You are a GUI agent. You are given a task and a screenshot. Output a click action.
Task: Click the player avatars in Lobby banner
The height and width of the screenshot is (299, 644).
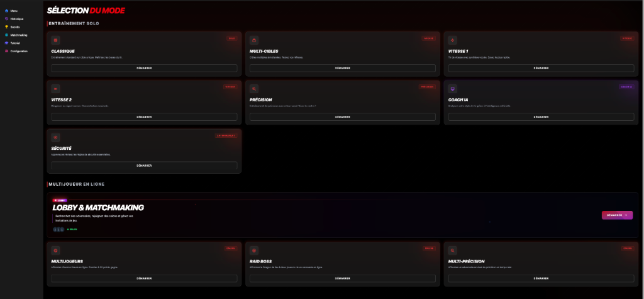(58, 229)
